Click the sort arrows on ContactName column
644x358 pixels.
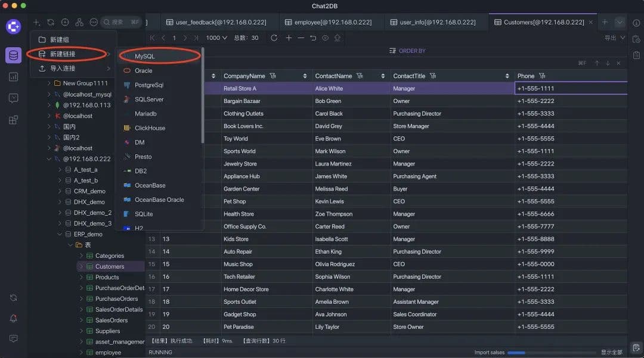click(383, 76)
